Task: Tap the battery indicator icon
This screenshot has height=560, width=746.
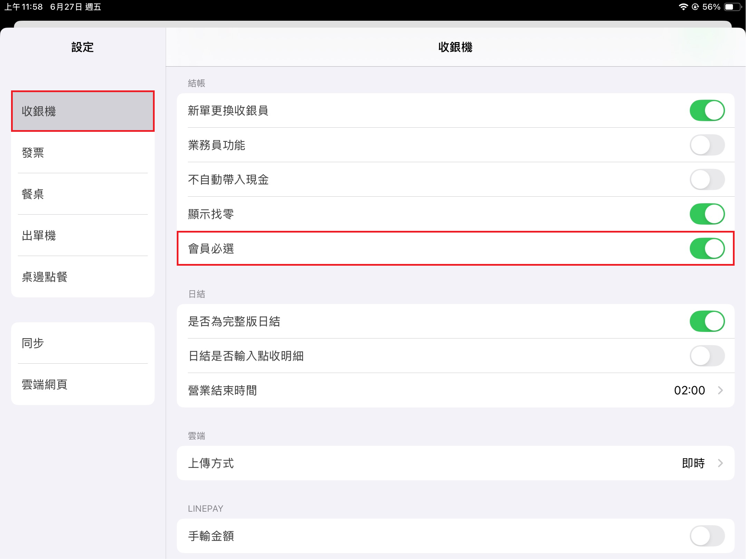Action: 733,7
